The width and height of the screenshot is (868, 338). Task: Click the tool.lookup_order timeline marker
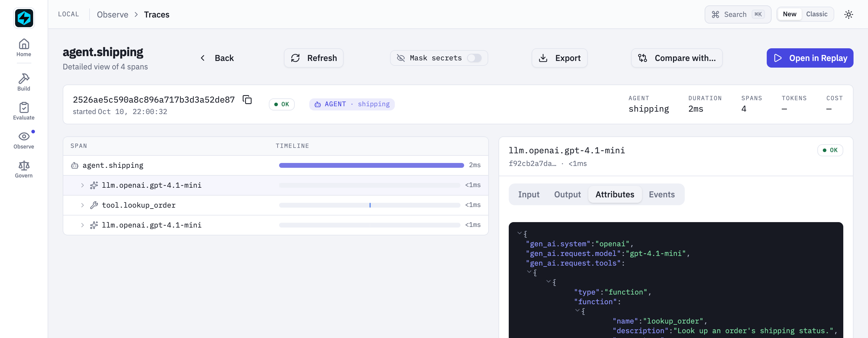370,206
